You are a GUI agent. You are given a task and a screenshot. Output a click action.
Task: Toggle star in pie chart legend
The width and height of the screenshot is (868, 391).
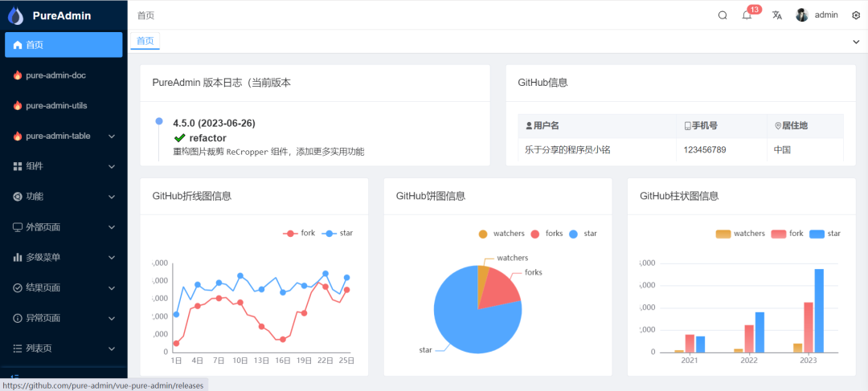coord(583,234)
